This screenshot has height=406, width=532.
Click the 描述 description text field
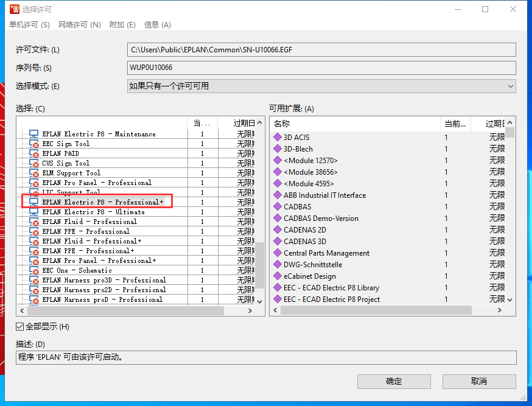tap(266, 357)
